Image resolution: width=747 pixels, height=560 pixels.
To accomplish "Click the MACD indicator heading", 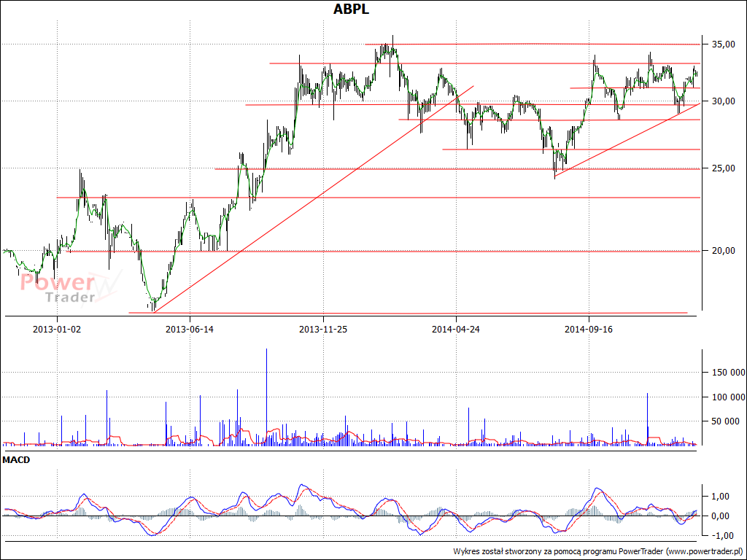I will [16, 460].
